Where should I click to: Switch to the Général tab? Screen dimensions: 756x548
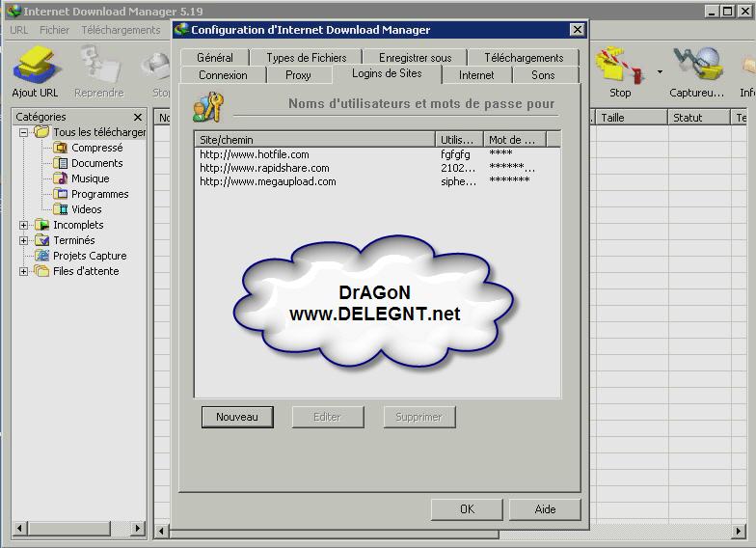215,58
